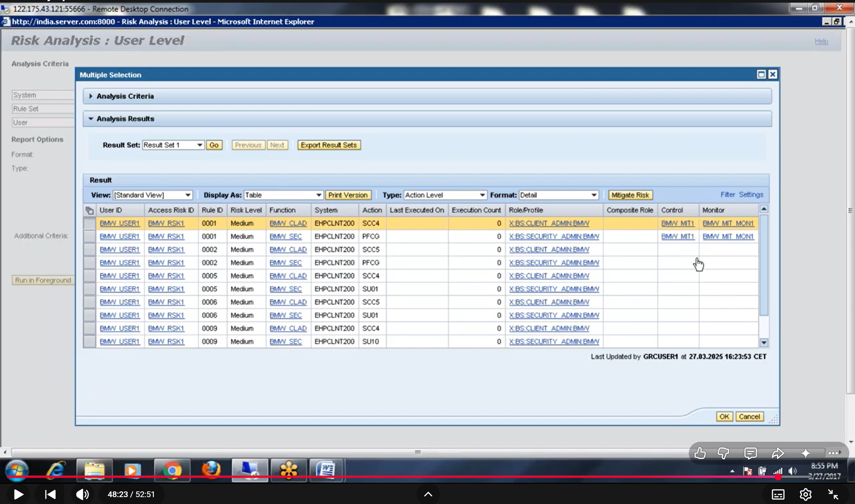Collapse the Analysis Results section
Screen dimensions: 855x504
(91, 119)
